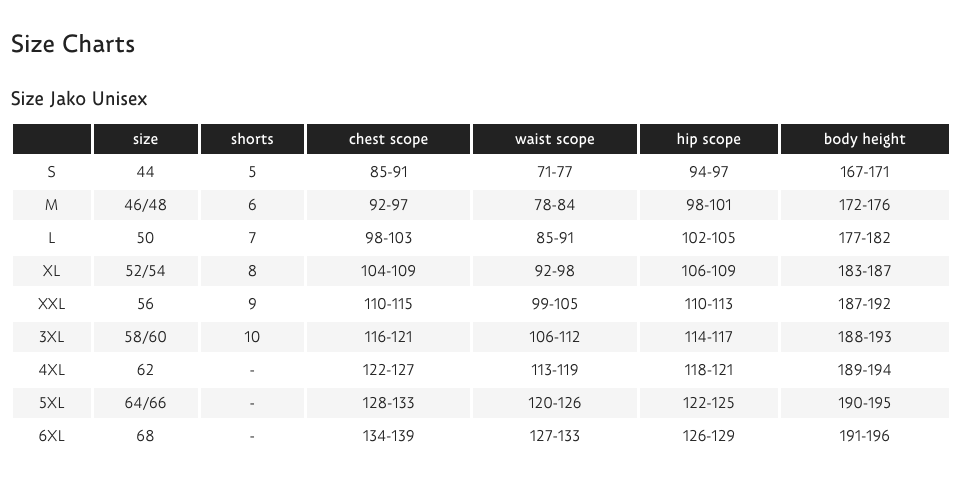Click body height value 177-182
This screenshot has width=969, height=482.
pos(865,238)
